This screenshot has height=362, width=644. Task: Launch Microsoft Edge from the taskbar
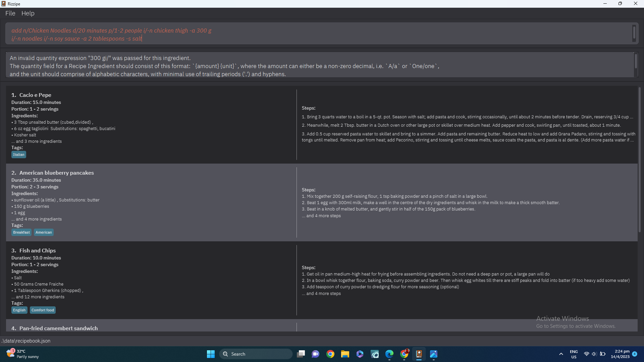389,354
